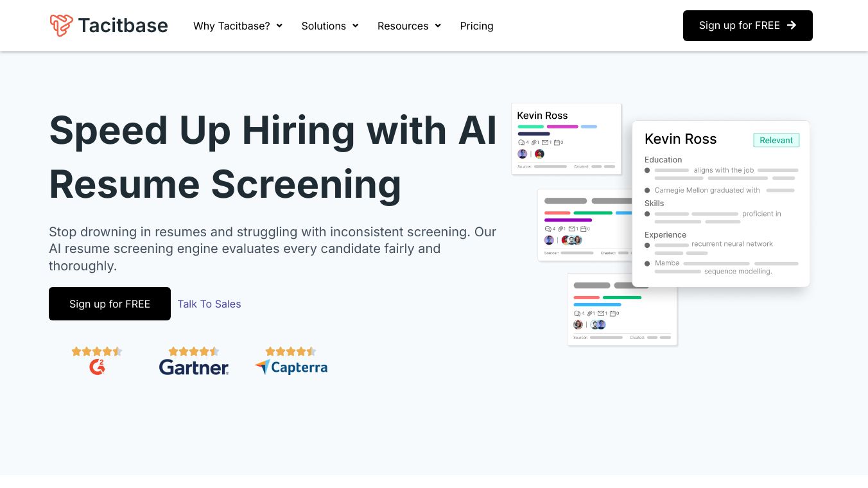Click the star rating above Capterra
The image size is (868, 488).
coord(291,351)
